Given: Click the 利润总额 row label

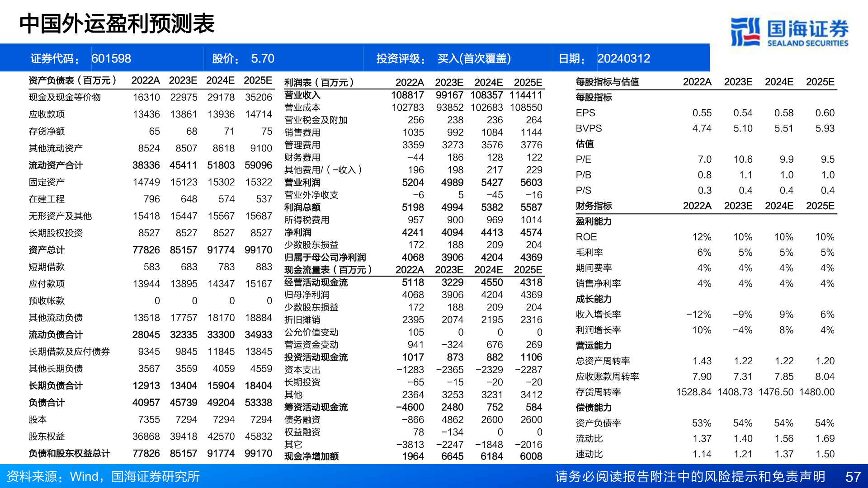Looking at the screenshot, I should pos(302,207).
